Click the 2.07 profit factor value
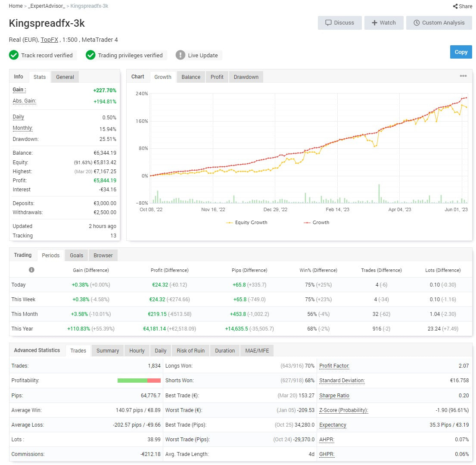This screenshot has height=465, width=476. pyautogui.click(x=464, y=366)
